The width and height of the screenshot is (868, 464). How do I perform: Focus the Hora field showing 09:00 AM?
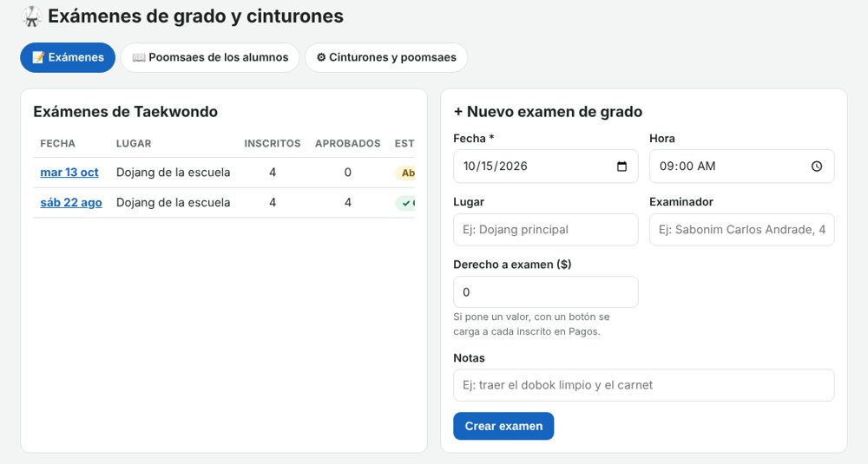[741, 167]
